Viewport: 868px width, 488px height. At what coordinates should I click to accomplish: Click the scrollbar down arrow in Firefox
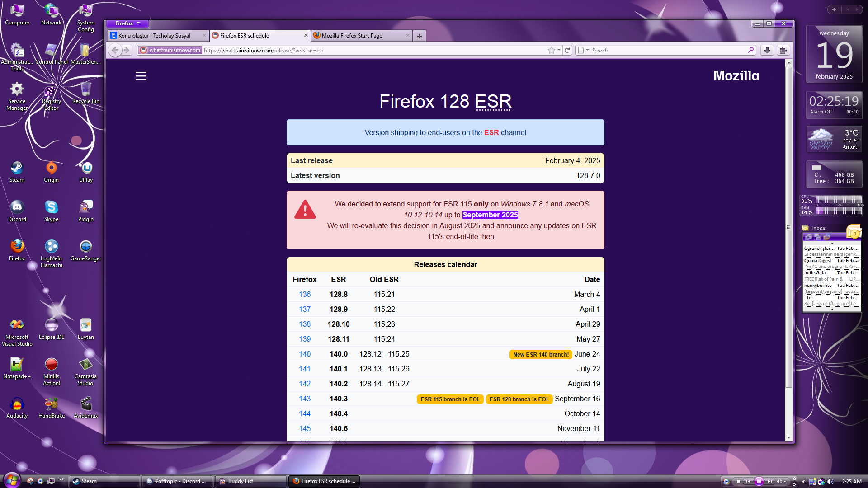[788, 438]
